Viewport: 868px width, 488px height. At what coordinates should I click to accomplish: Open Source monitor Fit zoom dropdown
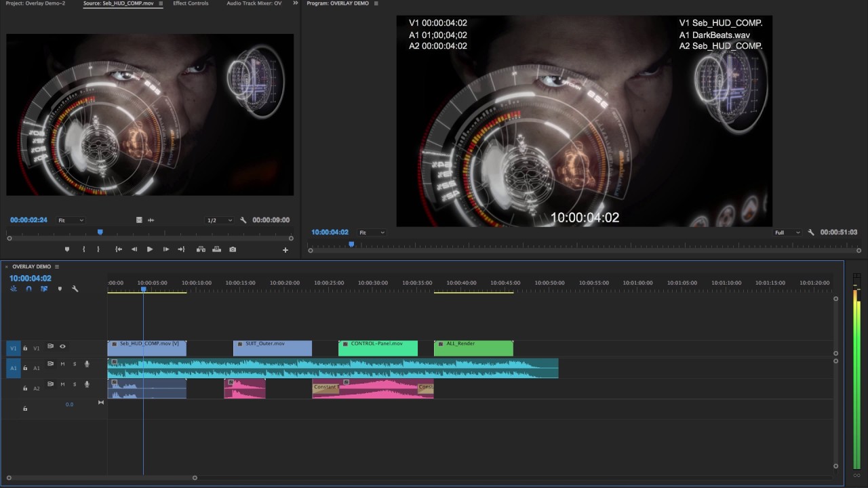71,220
